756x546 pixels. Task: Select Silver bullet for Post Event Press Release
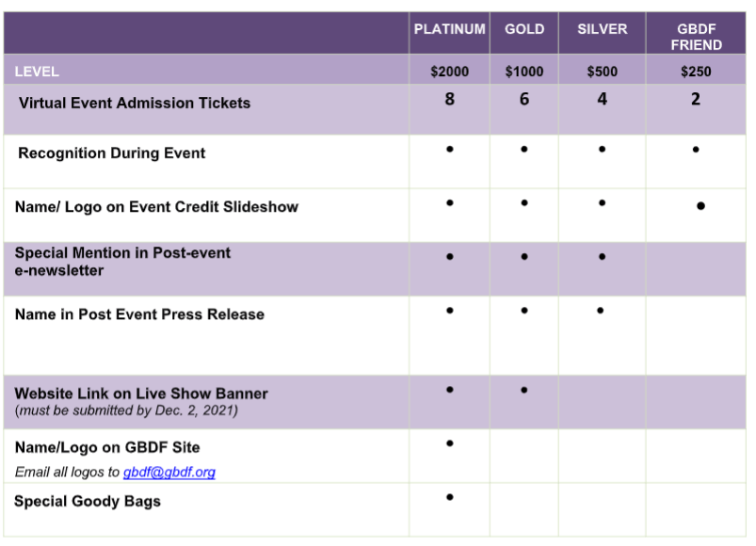pos(601,311)
